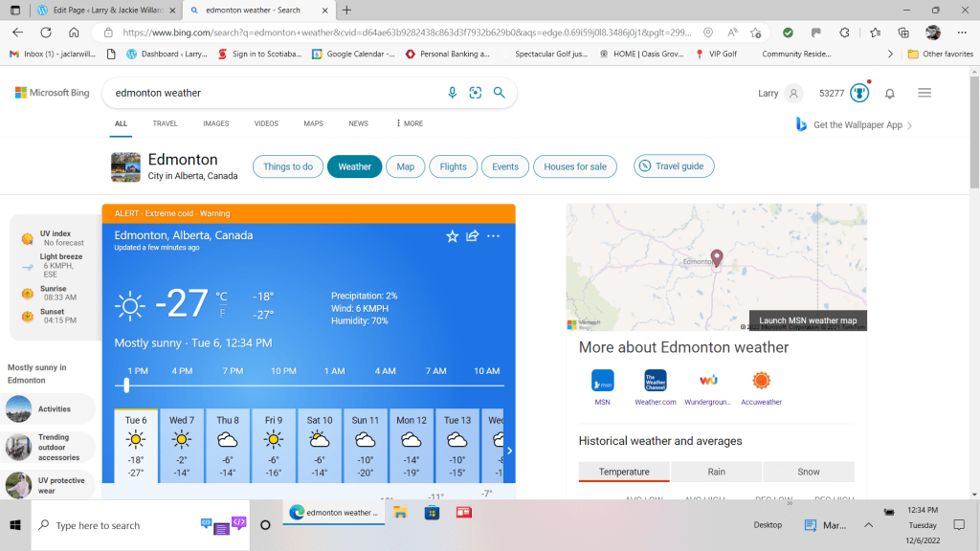Open Accuweather site icon

tap(761, 381)
